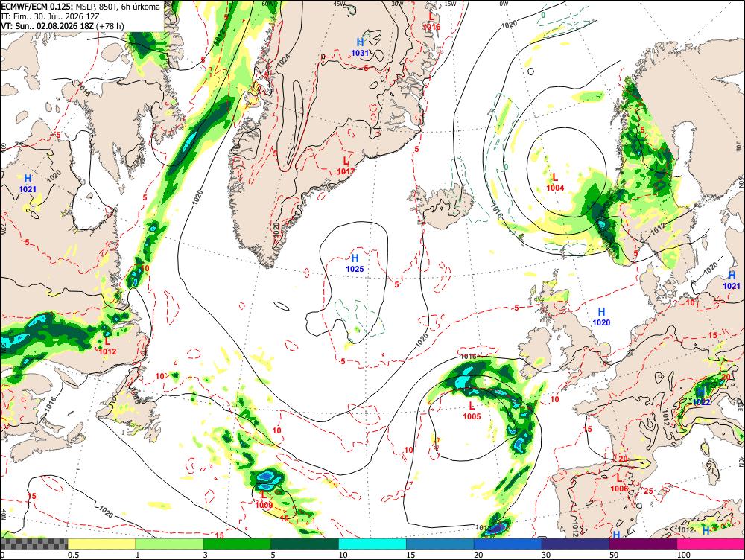Click the dark indigo 30–50 mm legend swatch
The width and height of the screenshot is (745, 560).
pyautogui.click(x=575, y=544)
